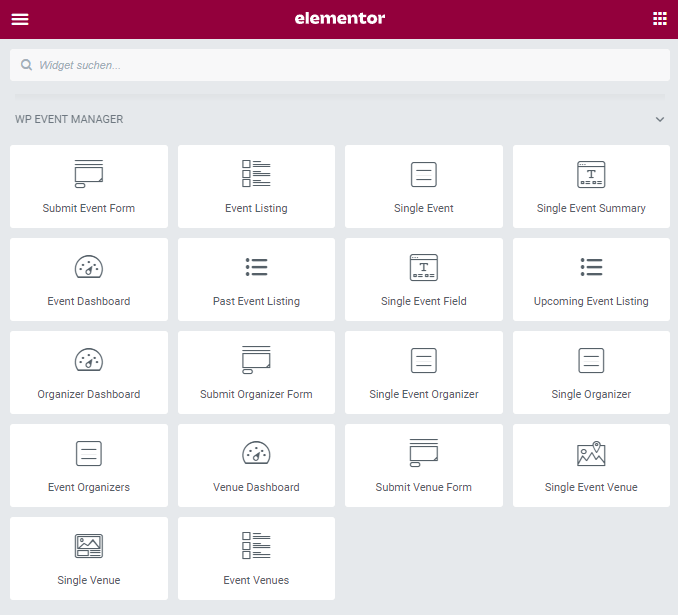The image size is (678, 615).
Task: Choose the Submit Organizer Form widget
Action: pyautogui.click(x=256, y=373)
